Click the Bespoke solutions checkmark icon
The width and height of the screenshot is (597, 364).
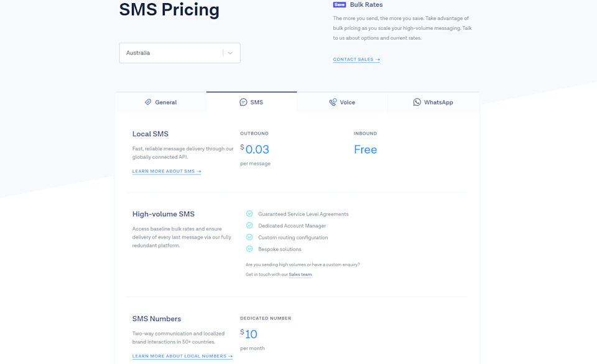click(x=249, y=249)
